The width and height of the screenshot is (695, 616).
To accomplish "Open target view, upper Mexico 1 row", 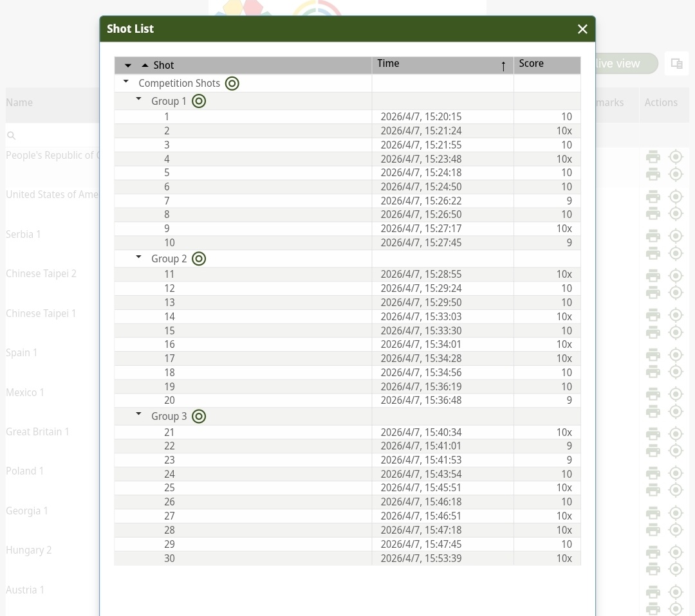I will [x=676, y=394].
